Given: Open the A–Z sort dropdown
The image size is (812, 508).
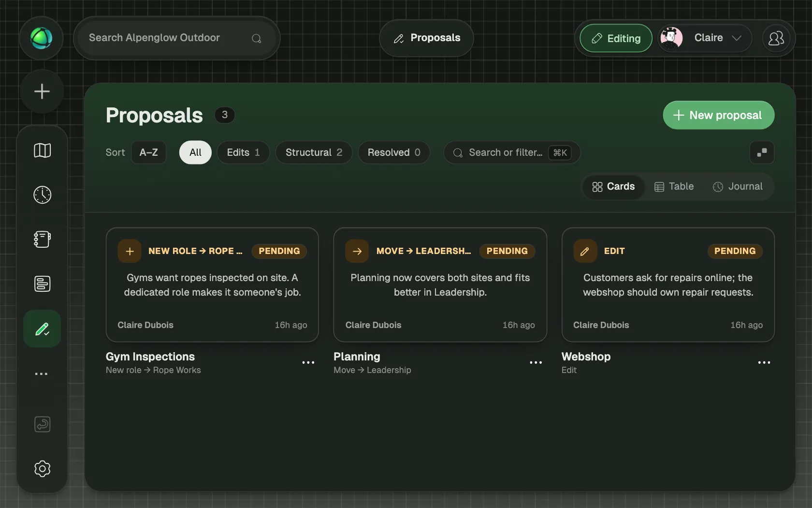Looking at the screenshot, I should [x=148, y=152].
